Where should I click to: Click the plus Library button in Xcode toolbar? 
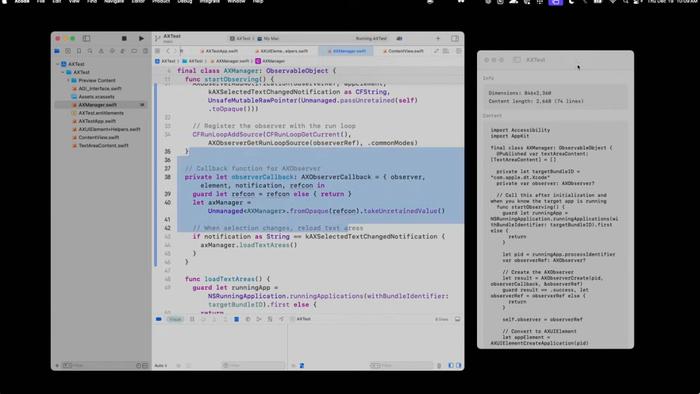(438, 38)
